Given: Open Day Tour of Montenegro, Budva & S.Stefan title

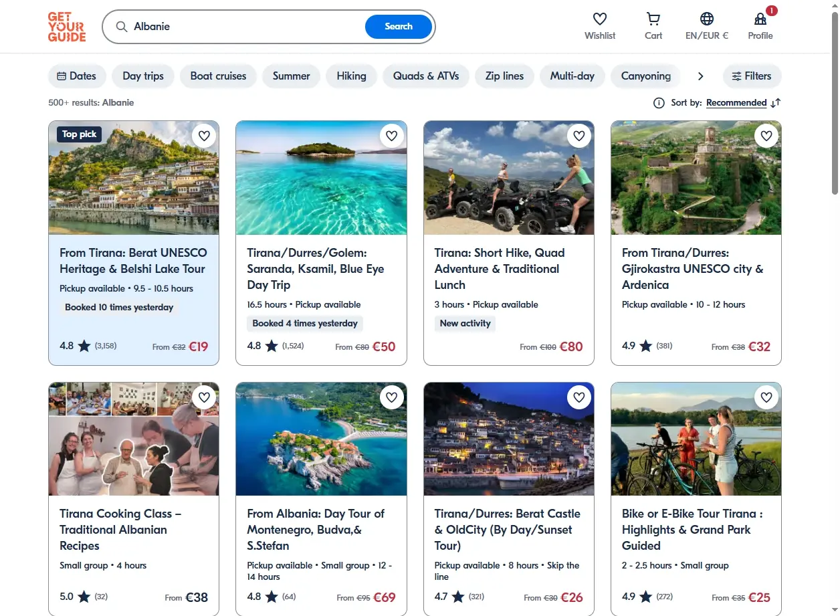Looking at the screenshot, I should click(316, 530).
